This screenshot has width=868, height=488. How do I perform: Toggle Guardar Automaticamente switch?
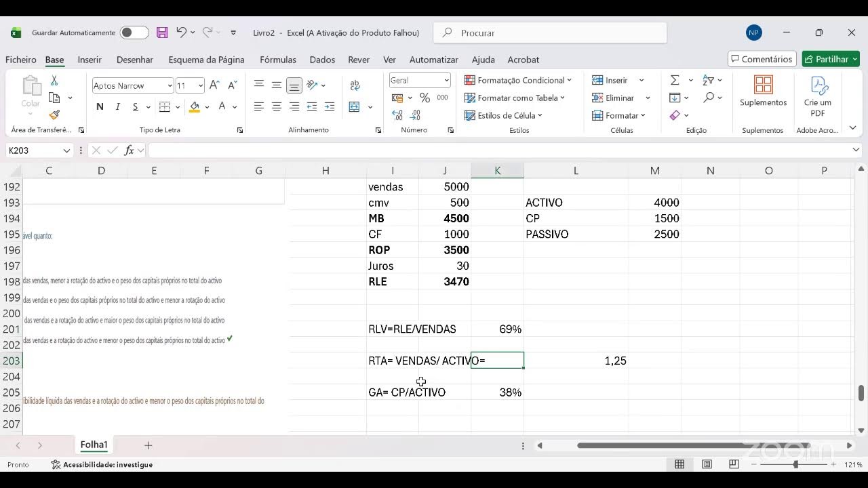tap(134, 33)
